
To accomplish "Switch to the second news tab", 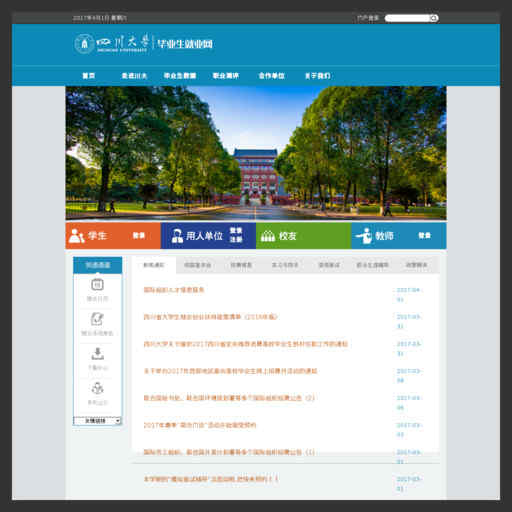I will click(x=197, y=265).
